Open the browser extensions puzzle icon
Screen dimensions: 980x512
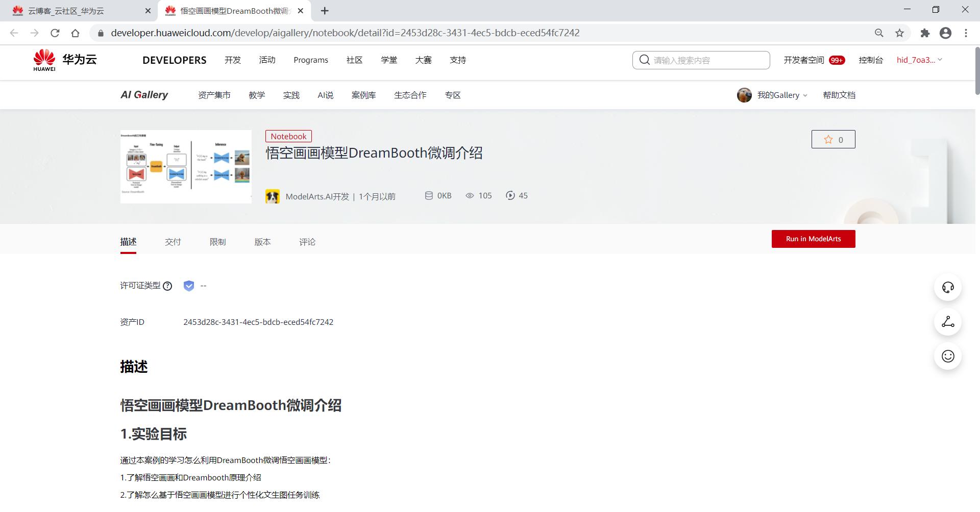[x=925, y=33]
